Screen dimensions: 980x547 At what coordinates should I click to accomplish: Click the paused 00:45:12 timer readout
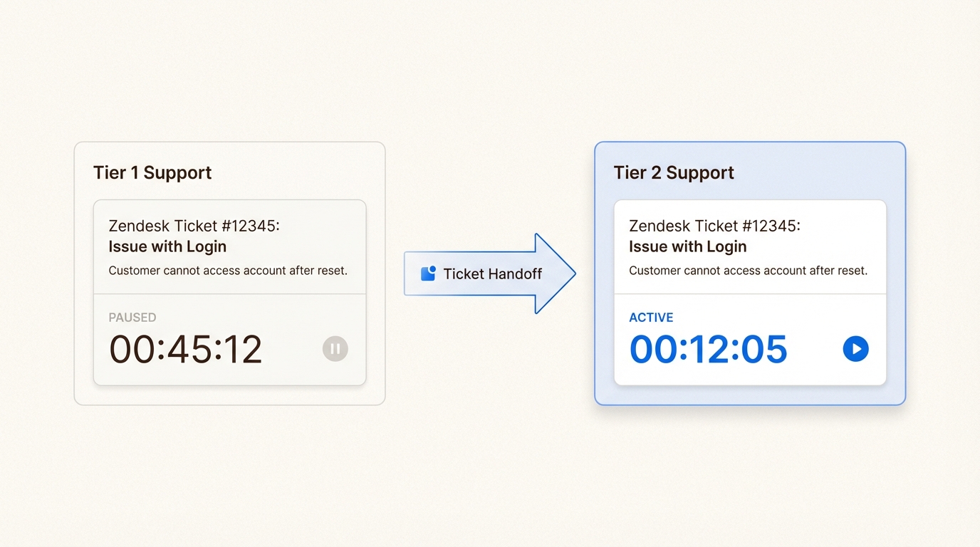pos(186,350)
